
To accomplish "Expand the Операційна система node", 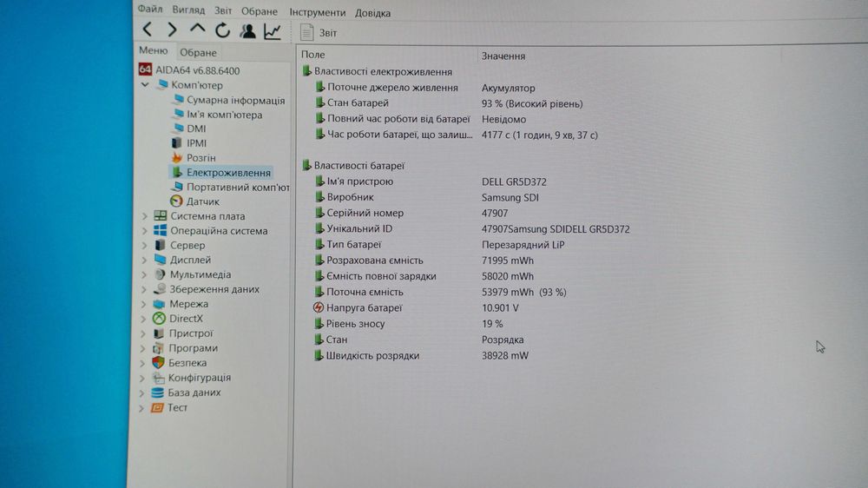I will (x=144, y=230).
